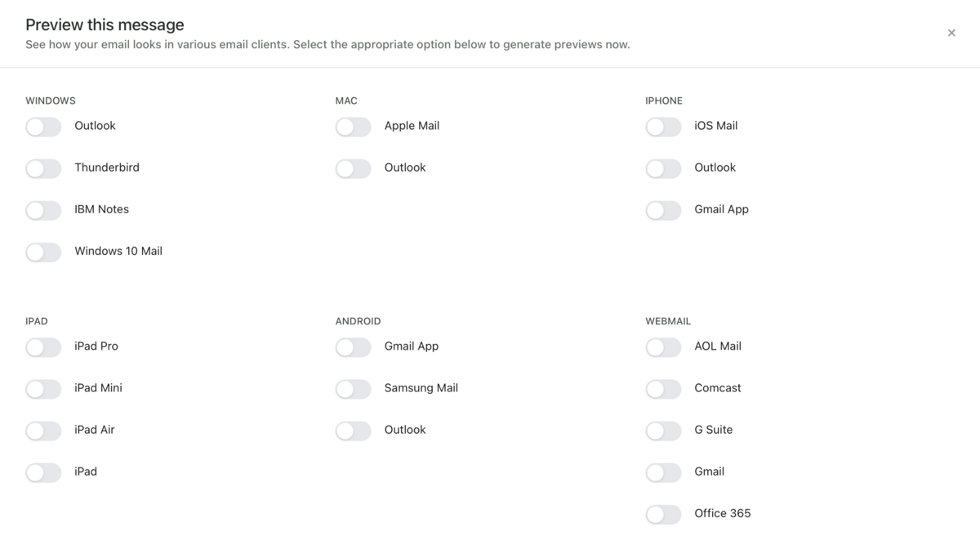The image size is (980, 536).
Task: Toggle the iPad Pro preview
Action: (x=43, y=347)
